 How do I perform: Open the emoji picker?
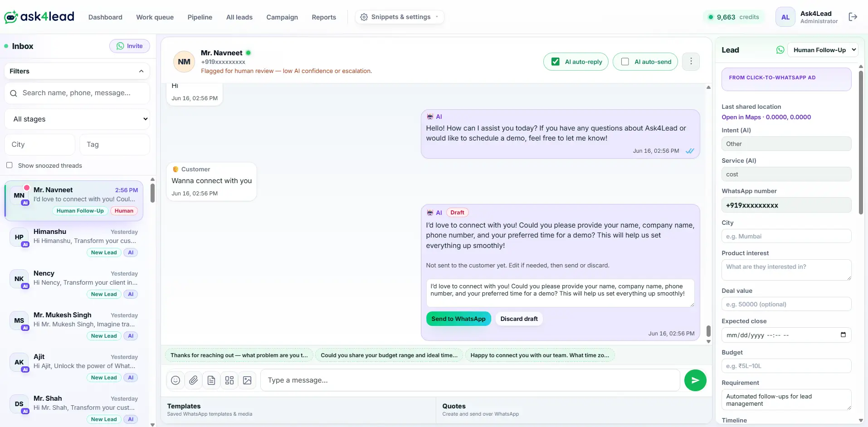(176, 380)
